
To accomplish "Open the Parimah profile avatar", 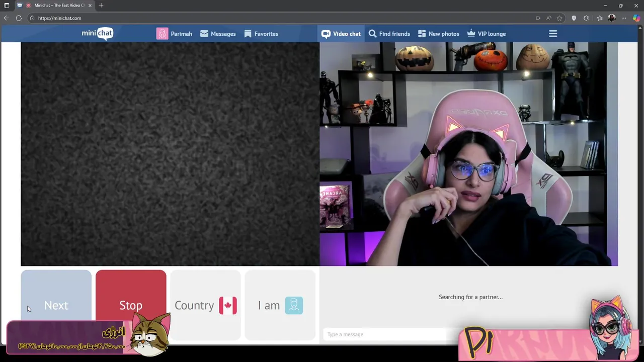I will point(162,34).
